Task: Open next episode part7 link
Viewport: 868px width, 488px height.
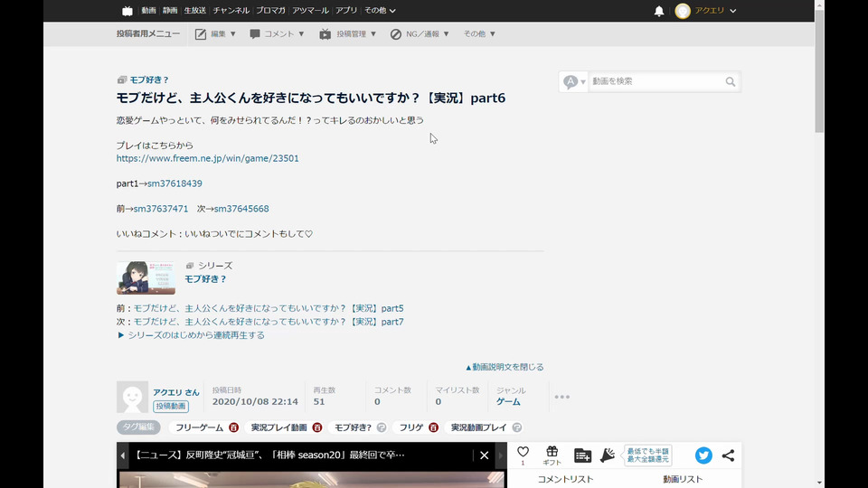Action: tap(269, 322)
